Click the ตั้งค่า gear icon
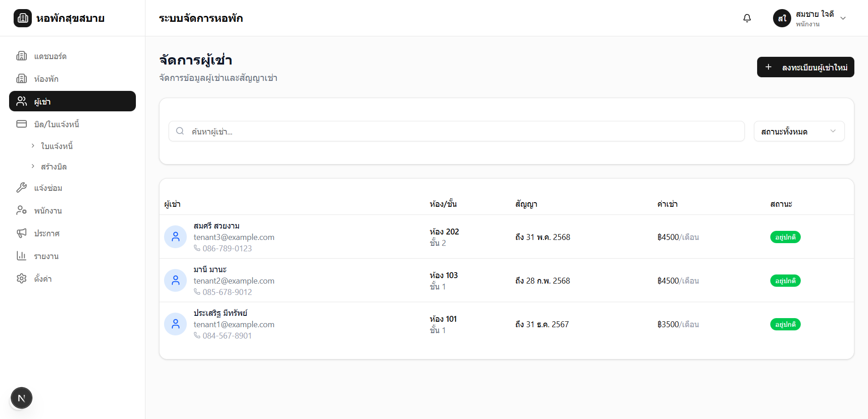 pos(21,279)
